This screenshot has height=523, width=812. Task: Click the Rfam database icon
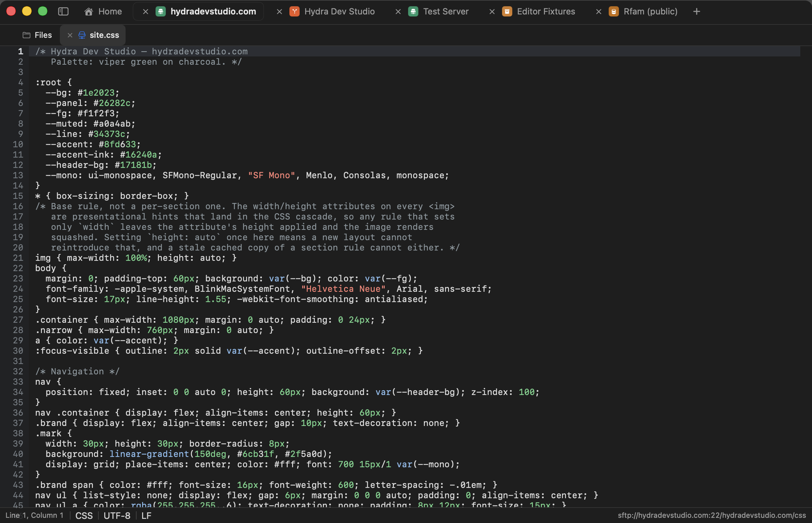point(613,11)
